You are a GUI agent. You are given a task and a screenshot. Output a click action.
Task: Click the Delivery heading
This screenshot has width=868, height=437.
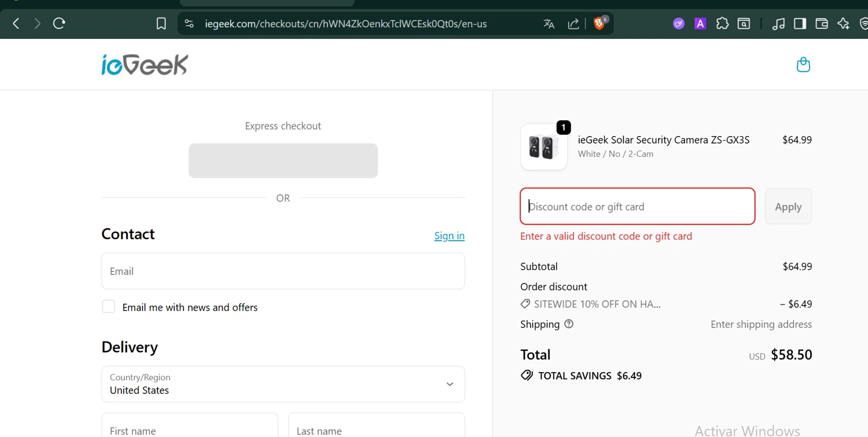point(130,347)
